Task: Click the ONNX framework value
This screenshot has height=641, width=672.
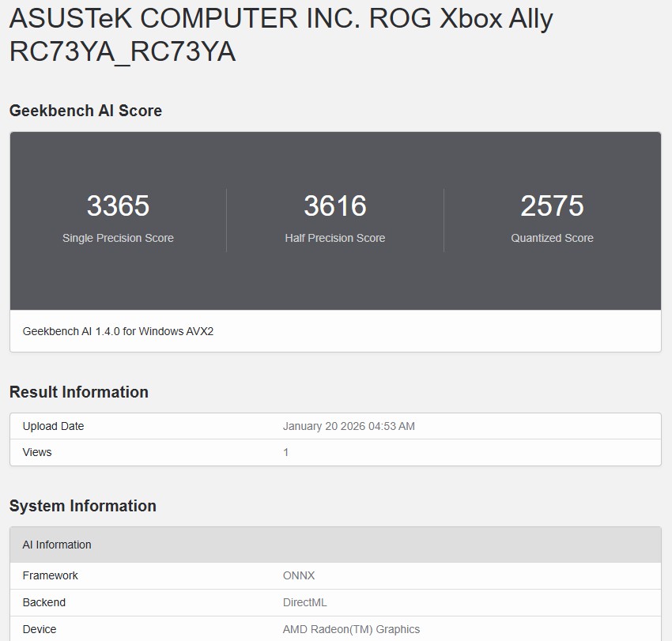Action: [298, 575]
